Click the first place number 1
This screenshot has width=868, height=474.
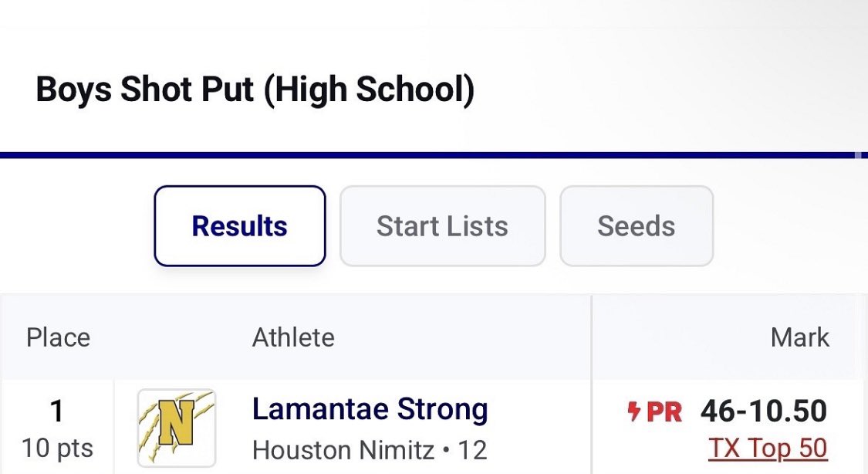[x=56, y=411]
